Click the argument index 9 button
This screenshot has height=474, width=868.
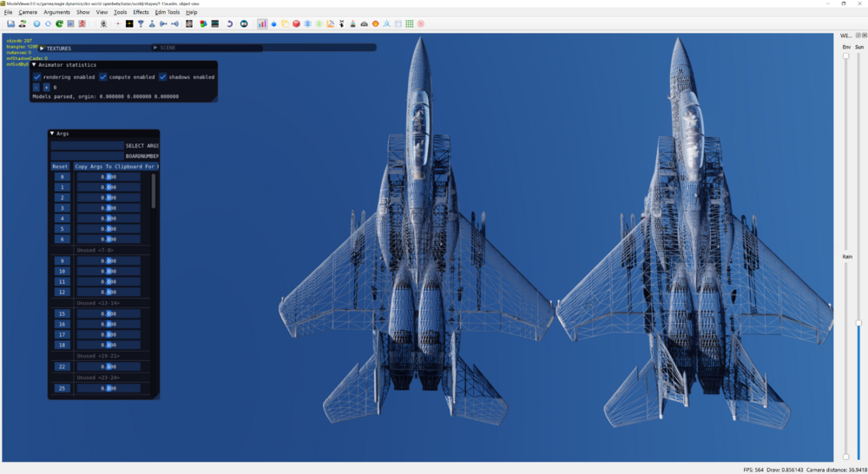tap(62, 260)
